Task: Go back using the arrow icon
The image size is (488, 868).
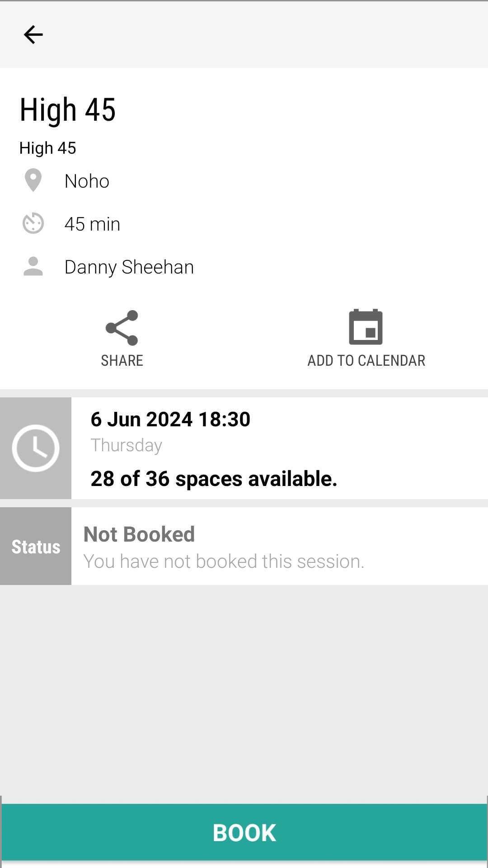Action: pyautogui.click(x=33, y=35)
